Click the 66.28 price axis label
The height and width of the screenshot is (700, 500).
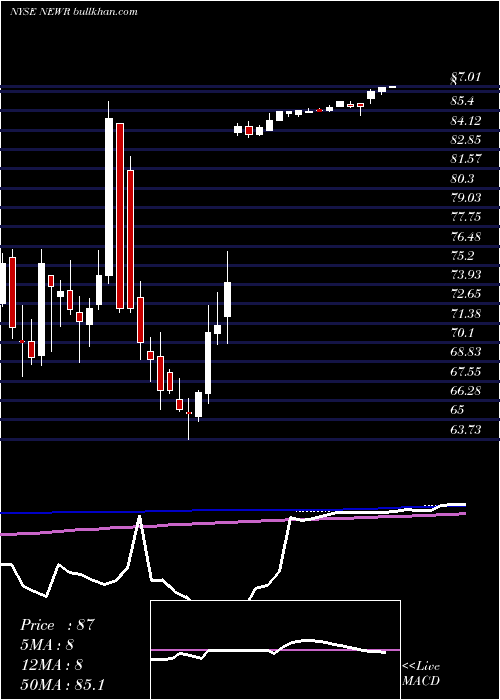tap(466, 391)
